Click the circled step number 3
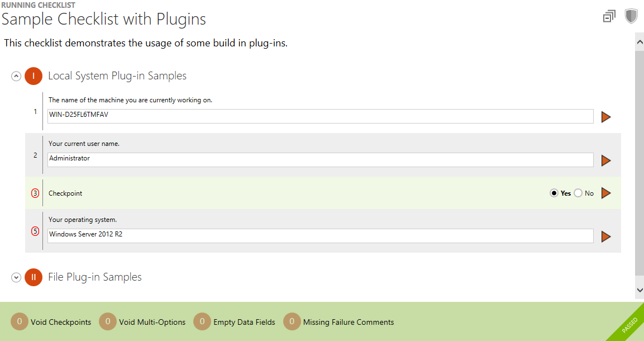 (35, 193)
